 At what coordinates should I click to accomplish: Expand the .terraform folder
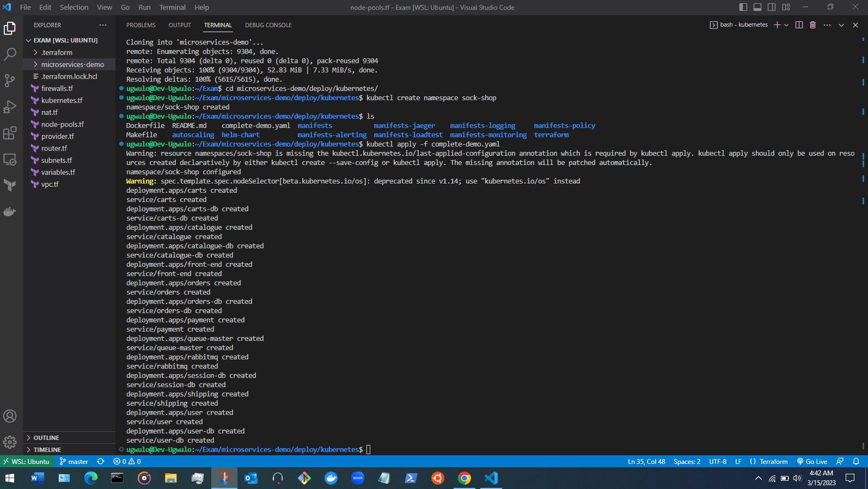coord(69,52)
